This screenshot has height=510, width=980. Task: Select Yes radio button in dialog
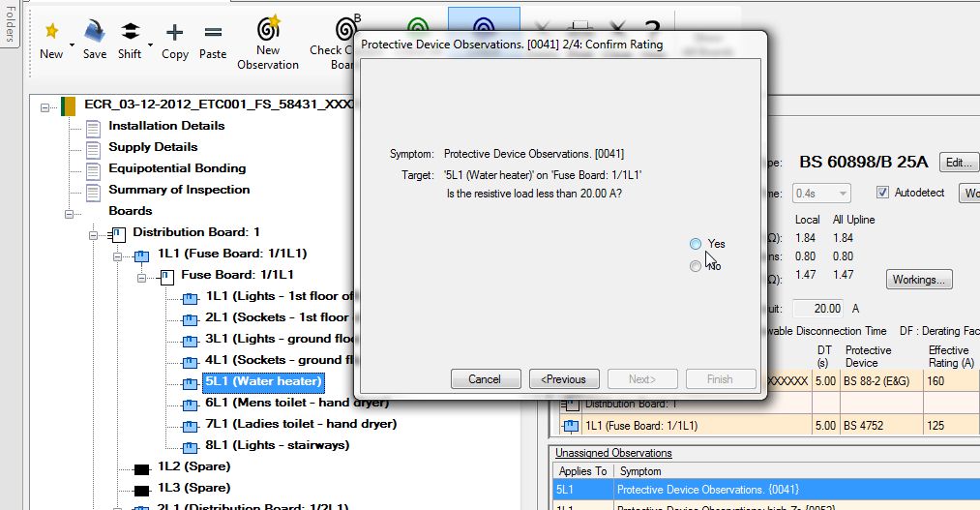[695, 244]
